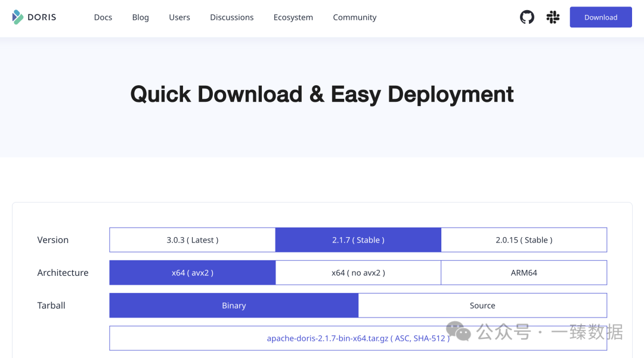
Task: Open the SHA-512 checksum link
Action: coord(429,338)
